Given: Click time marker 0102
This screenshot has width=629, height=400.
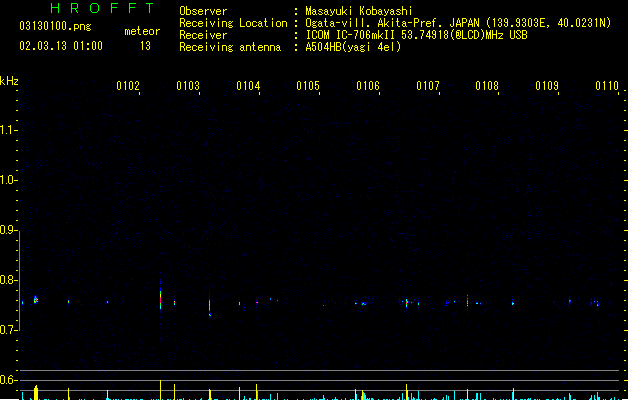Looking at the screenshot, I should (128, 86).
